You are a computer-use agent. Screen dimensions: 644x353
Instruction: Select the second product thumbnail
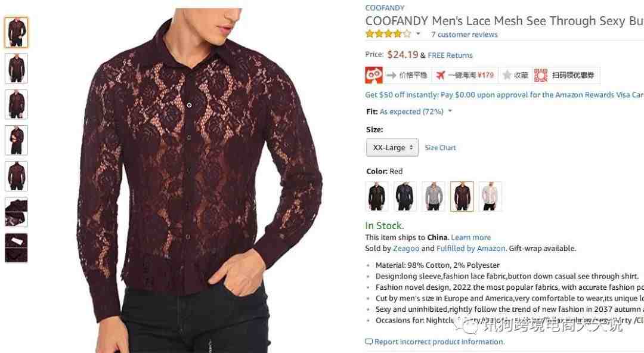point(17,68)
